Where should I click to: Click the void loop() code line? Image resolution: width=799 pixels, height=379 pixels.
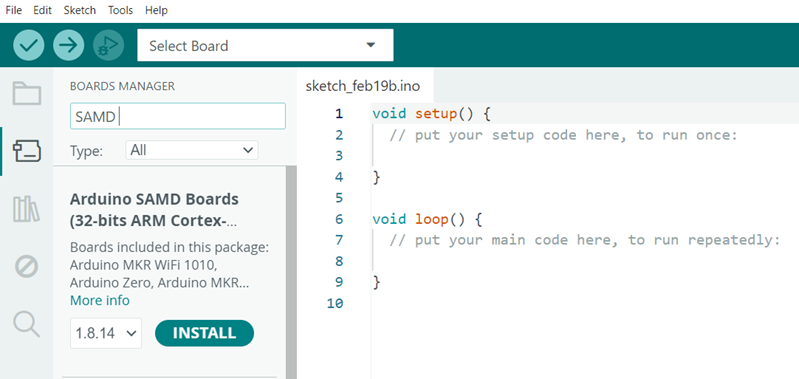point(427,219)
